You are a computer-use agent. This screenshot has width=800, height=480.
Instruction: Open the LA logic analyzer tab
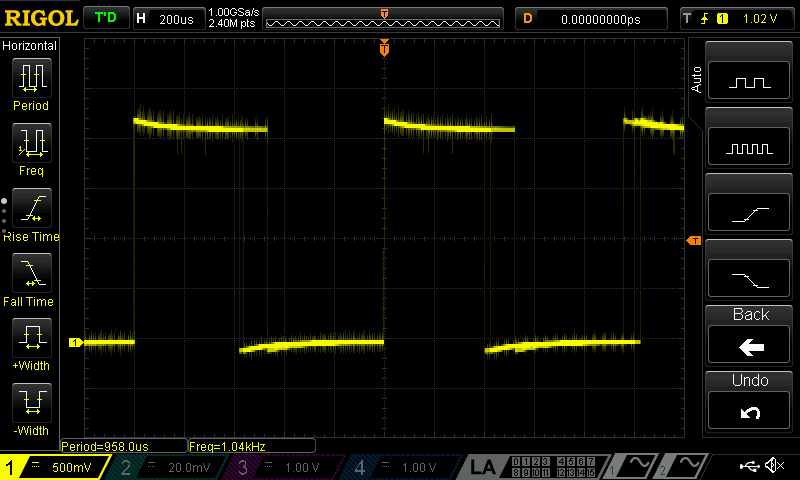[x=484, y=467]
